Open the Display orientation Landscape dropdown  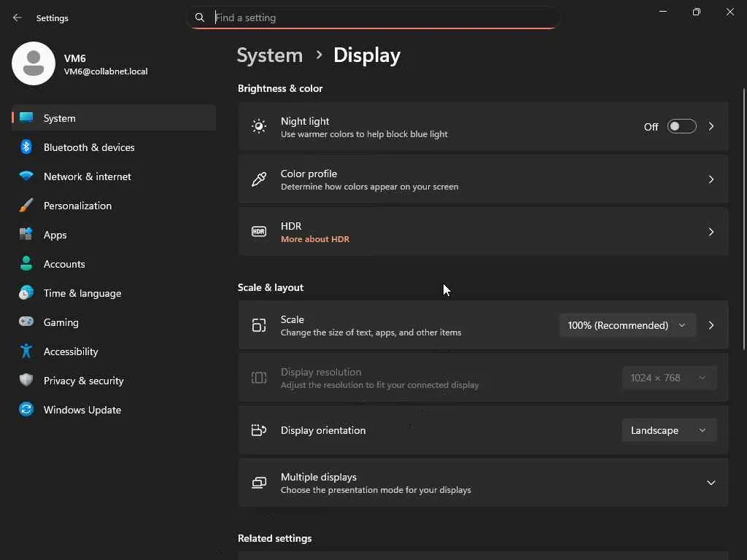tap(668, 430)
